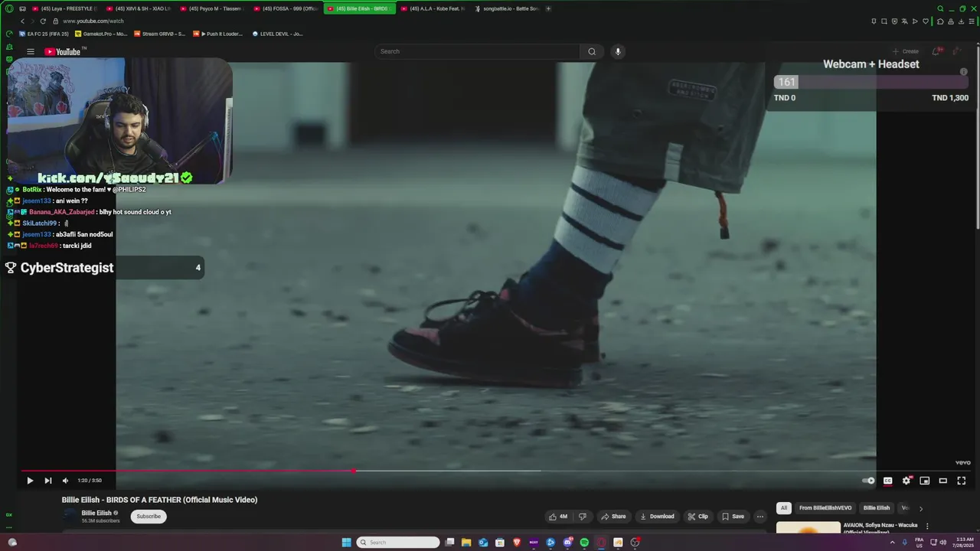This screenshot has height=551, width=980.
Task: Click the Clip button
Action: coord(697,517)
